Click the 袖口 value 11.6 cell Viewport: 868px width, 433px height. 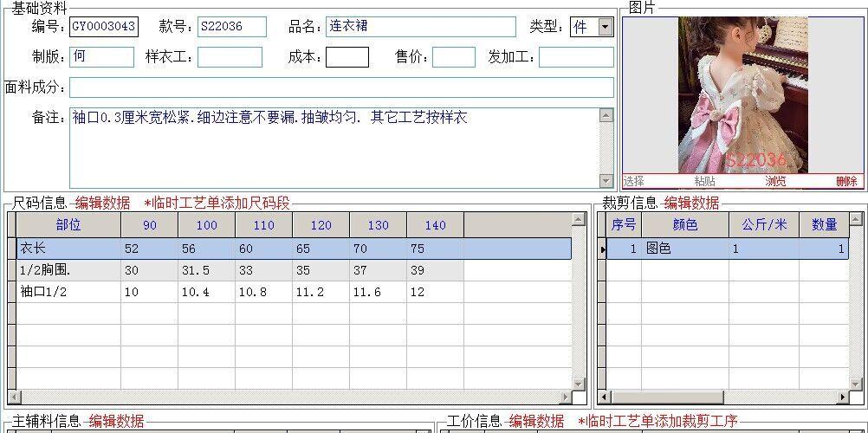(x=378, y=292)
